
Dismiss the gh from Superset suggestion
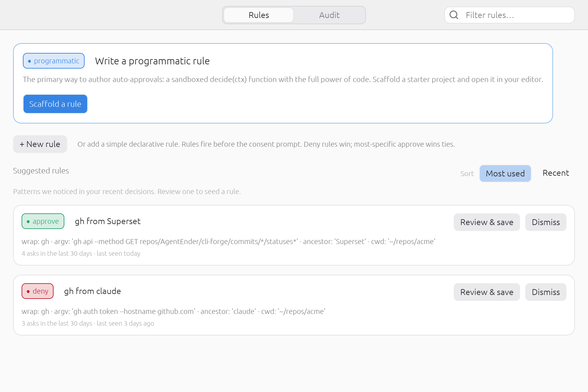(546, 222)
